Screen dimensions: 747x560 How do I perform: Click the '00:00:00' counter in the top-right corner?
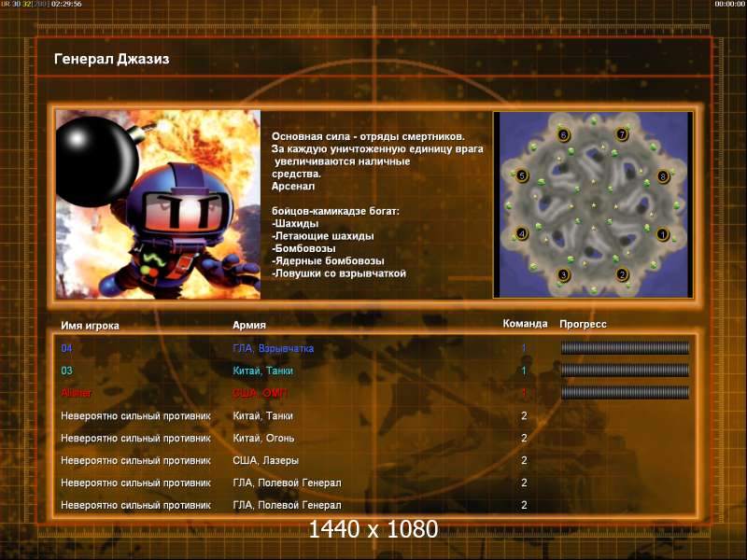[730, 4]
